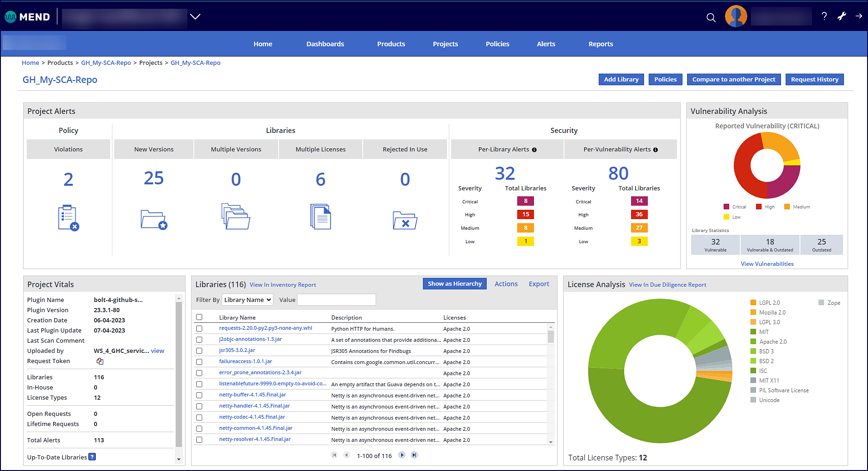
Task: Open the wrench settings icon
Action: point(842,16)
